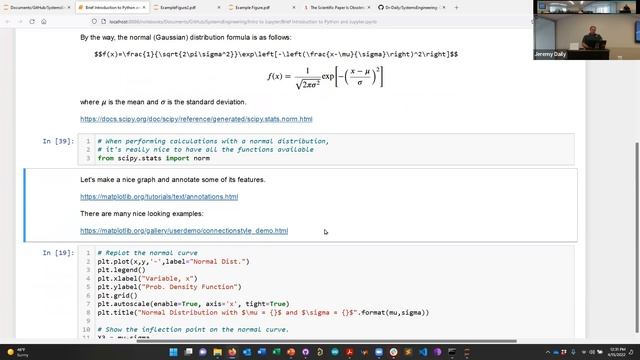Viewport: 640px width, 360px height.
Task: Show hidden system tray icons
Action: click(x=548, y=352)
